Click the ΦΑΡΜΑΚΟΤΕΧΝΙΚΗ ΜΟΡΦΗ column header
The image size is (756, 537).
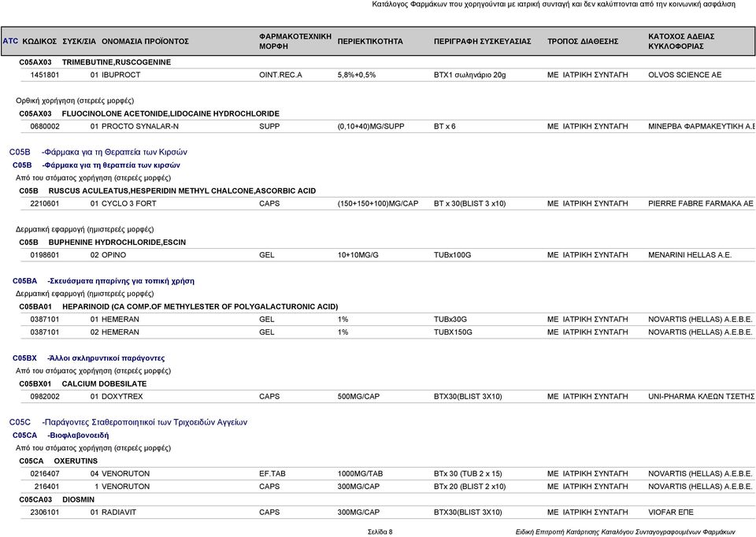click(x=295, y=42)
